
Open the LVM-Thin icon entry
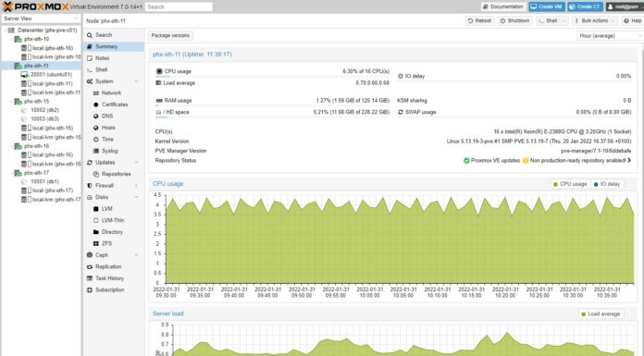point(95,220)
